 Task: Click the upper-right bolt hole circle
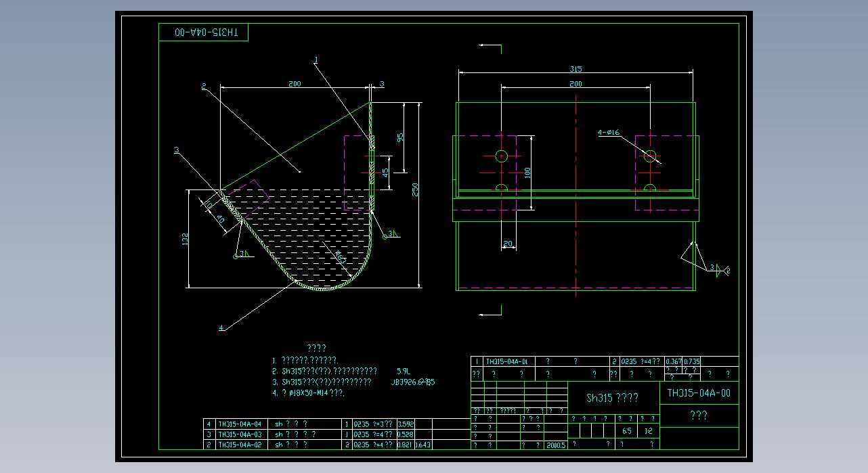pos(650,156)
